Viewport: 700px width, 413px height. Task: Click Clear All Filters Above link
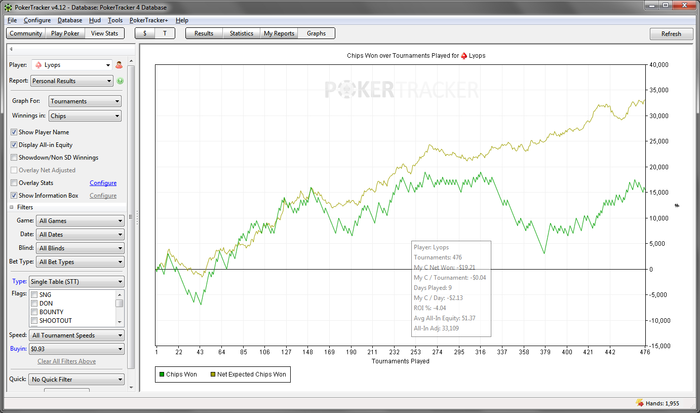67,362
